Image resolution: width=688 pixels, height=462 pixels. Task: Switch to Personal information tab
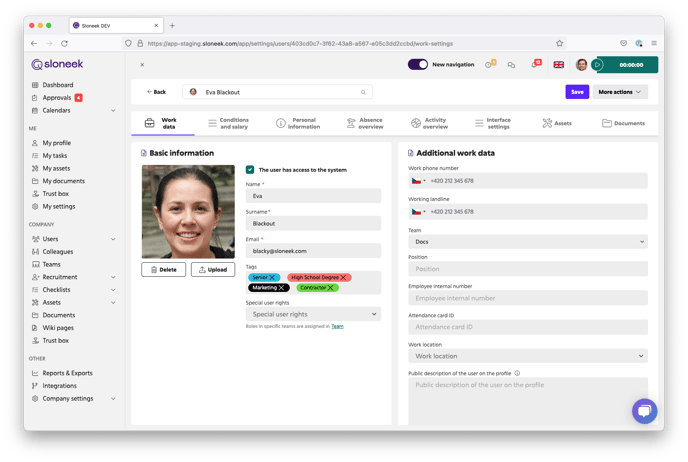click(x=298, y=123)
